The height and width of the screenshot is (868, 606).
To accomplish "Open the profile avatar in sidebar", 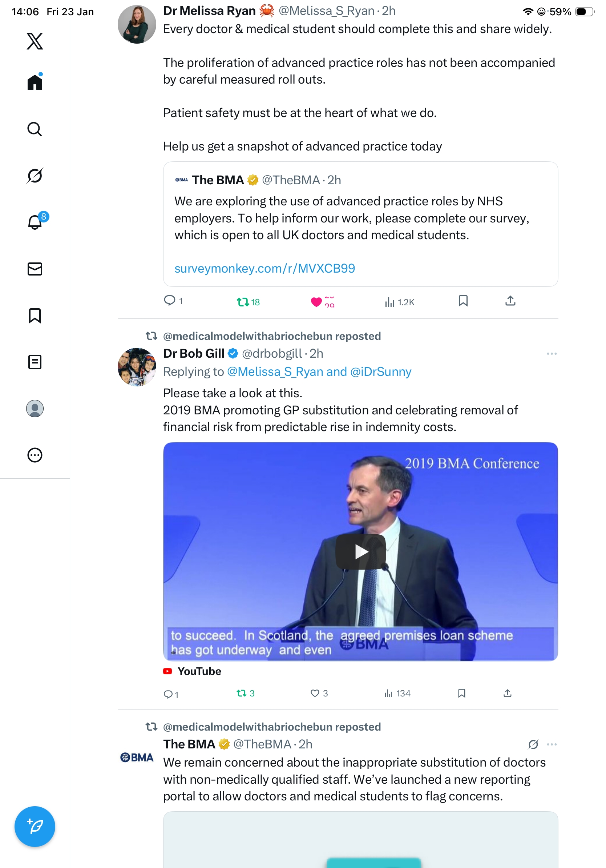I will [35, 408].
